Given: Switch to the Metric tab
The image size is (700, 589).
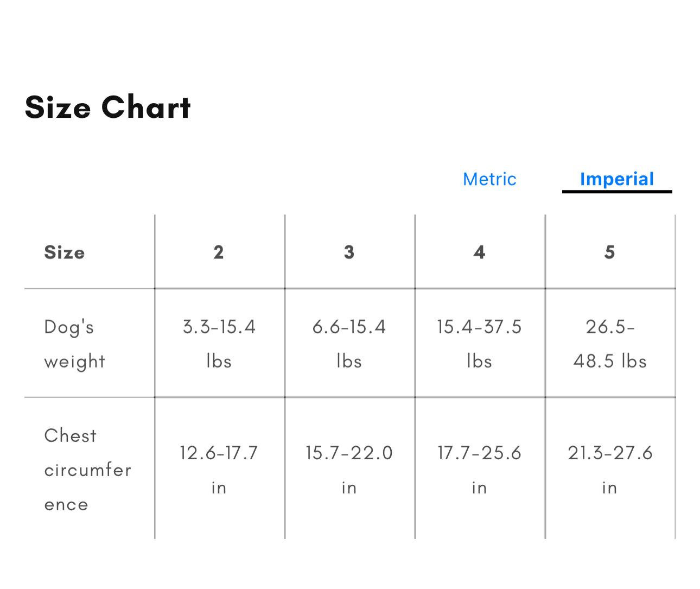Looking at the screenshot, I should (489, 179).
